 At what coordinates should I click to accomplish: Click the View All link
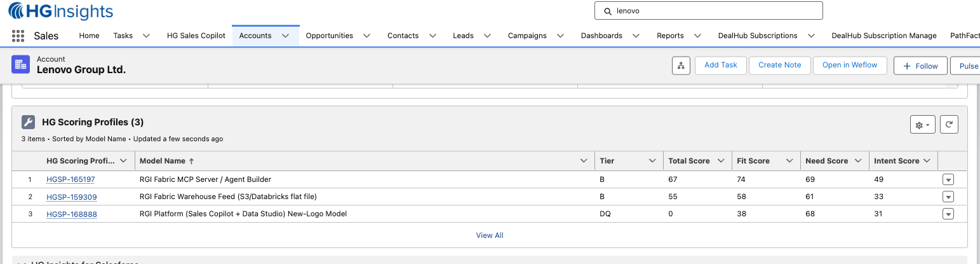click(490, 235)
